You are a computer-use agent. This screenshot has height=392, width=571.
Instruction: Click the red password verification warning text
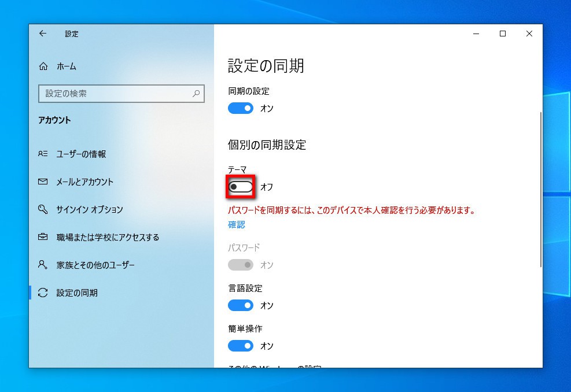pyautogui.click(x=351, y=210)
